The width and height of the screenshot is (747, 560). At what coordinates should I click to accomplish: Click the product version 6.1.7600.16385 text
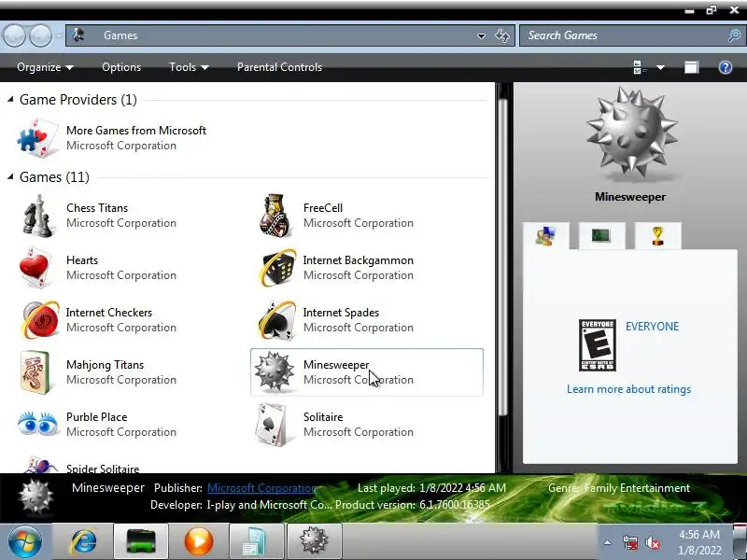455,505
